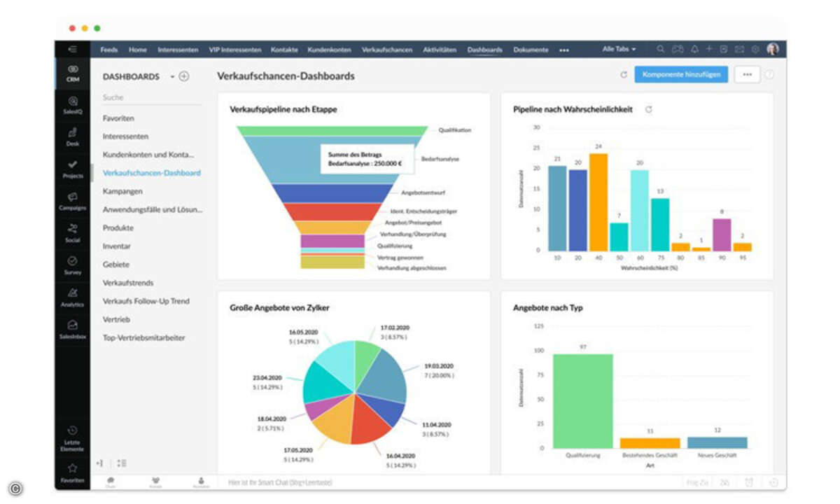Open the Analytics app icon
The image size is (840, 504).
[x=73, y=297]
